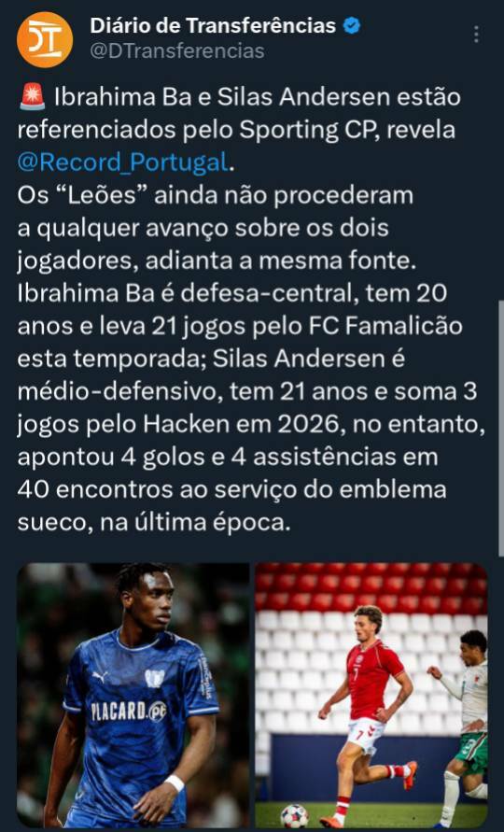The image size is (504, 832).
Task: Click the football at the player's feet
Action: [x=294, y=815]
